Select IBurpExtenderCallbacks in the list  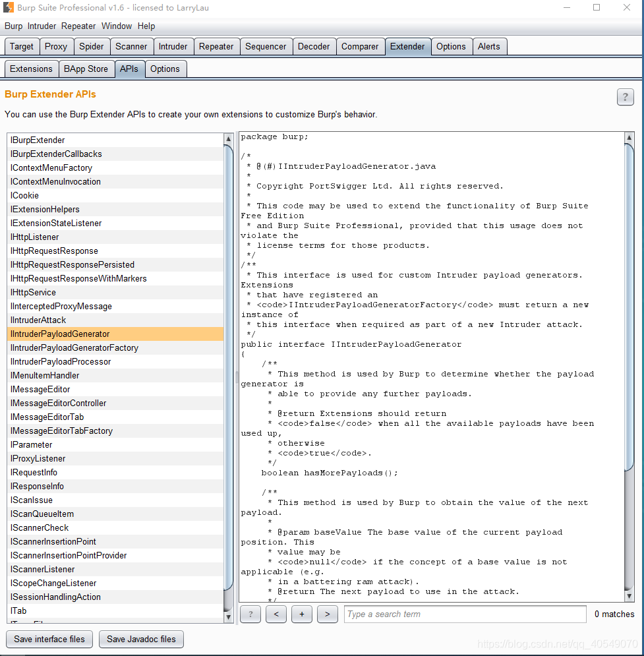pyautogui.click(x=115, y=154)
